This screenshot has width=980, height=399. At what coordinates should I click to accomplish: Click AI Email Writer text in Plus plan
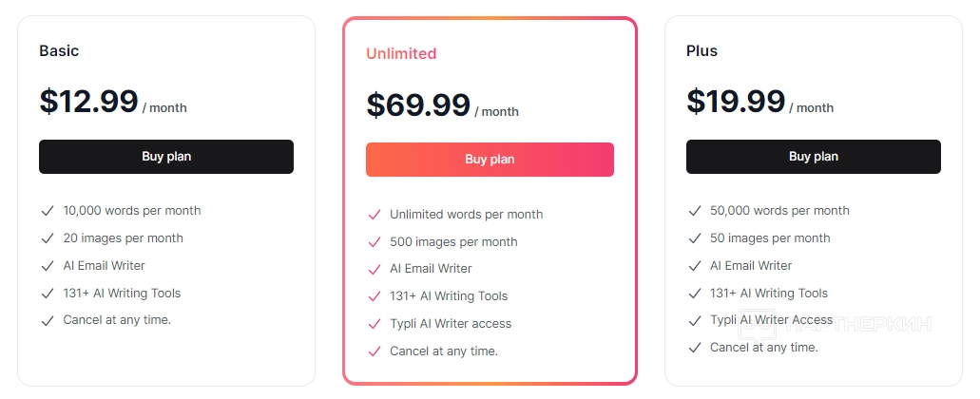751,266
